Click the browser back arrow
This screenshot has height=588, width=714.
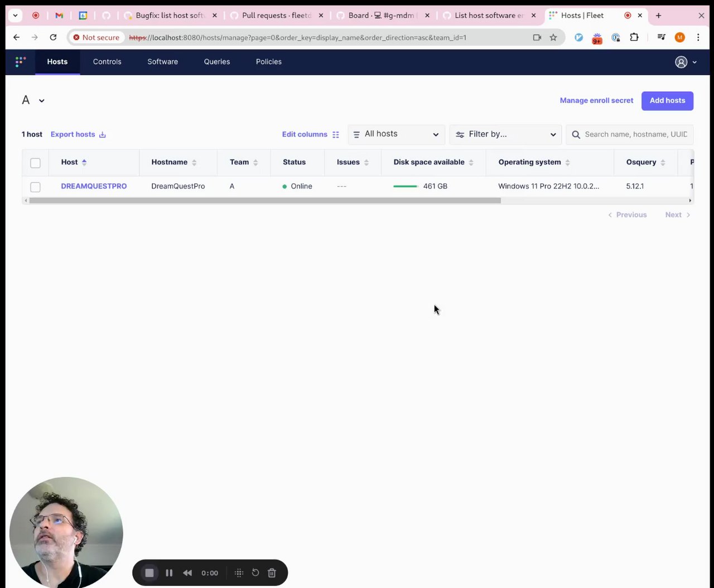(x=16, y=37)
